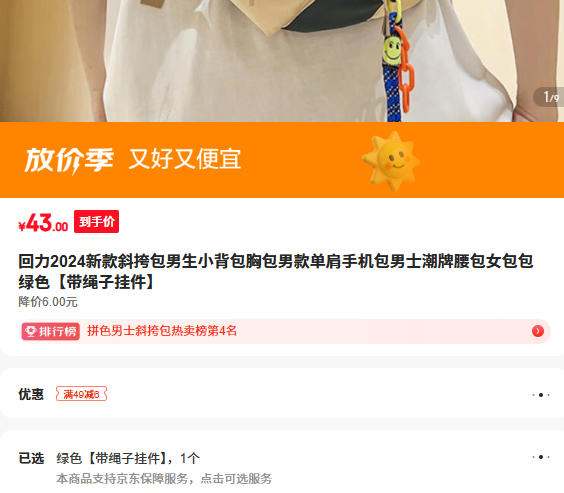
Task: Expand the 已选 row three-dot menu
Action: tap(541, 457)
